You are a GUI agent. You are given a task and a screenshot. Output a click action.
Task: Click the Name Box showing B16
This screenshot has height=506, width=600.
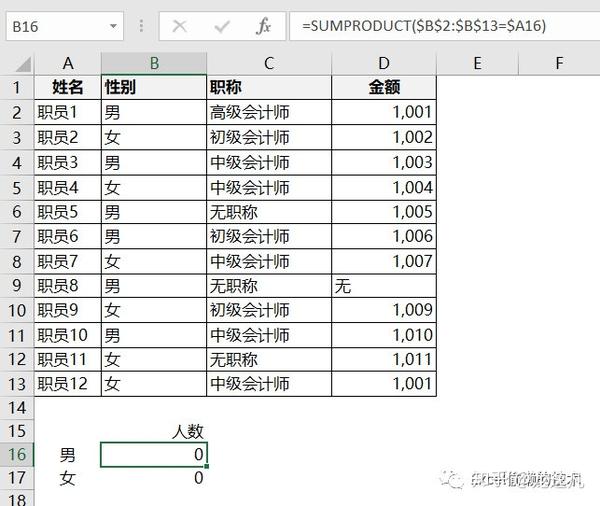64,26
